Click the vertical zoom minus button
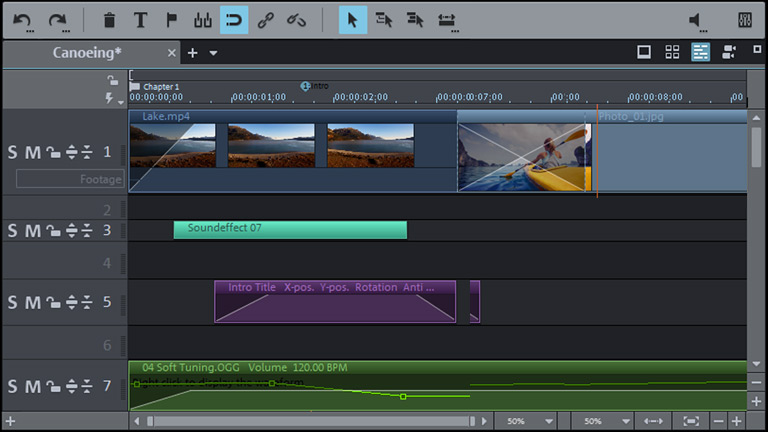 756,383
